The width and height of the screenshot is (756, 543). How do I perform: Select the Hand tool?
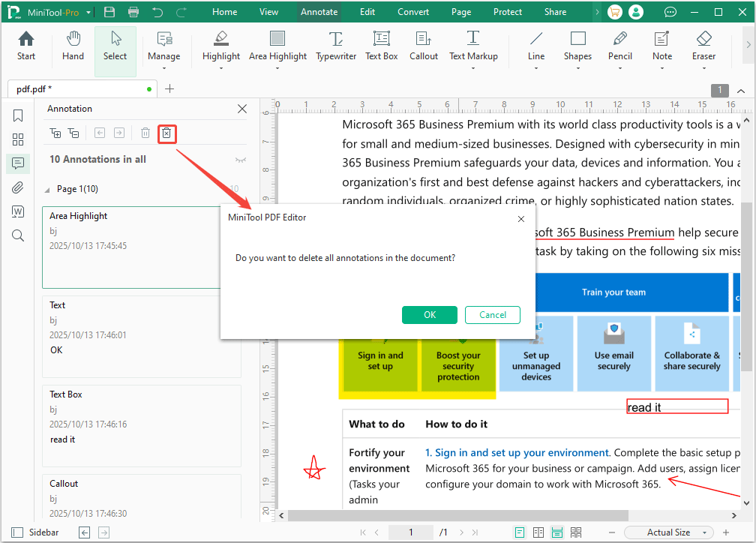coord(73,45)
